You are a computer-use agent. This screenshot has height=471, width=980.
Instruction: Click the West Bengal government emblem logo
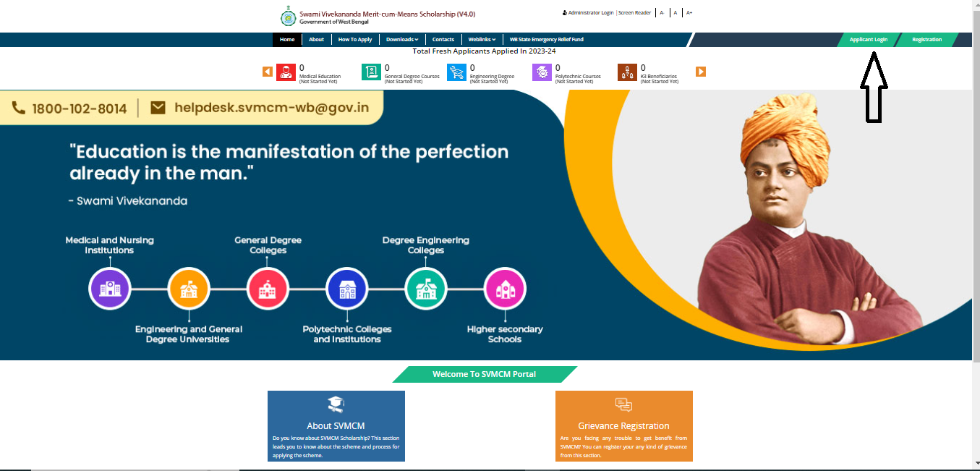click(289, 17)
